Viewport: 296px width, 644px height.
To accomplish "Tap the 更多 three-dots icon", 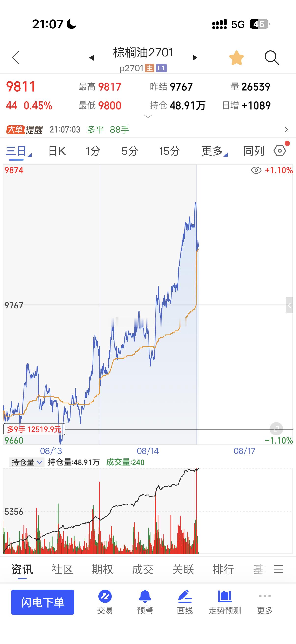I will 265,596.
